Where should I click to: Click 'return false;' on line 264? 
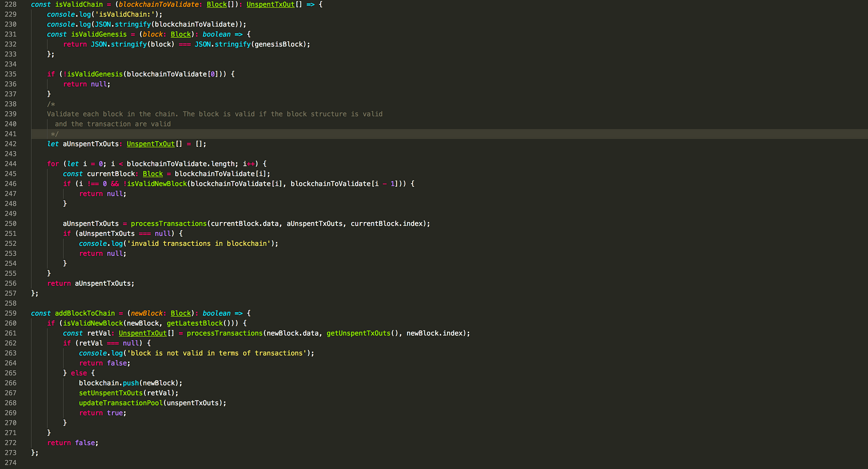pyautogui.click(x=105, y=364)
